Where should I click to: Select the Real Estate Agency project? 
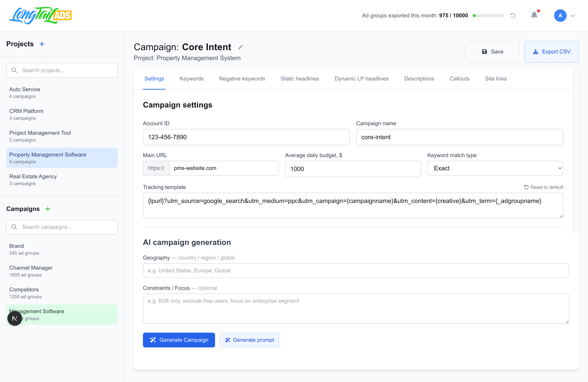tap(62, 179)
